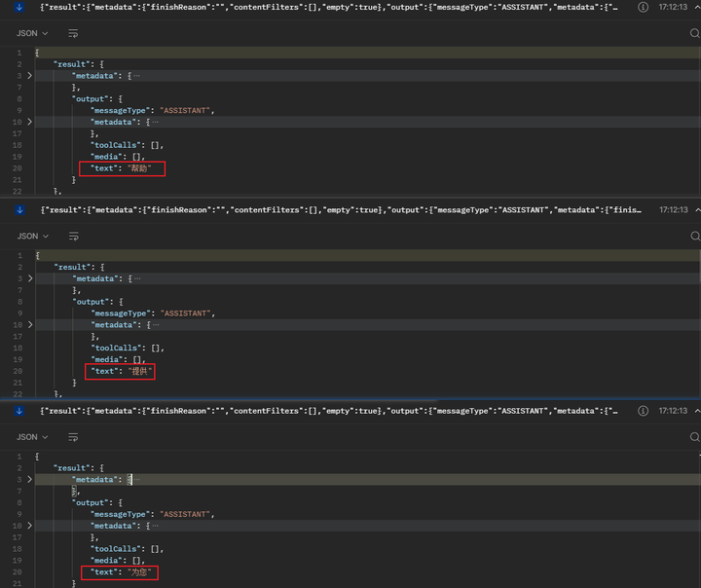Click the received-message arrow icon for the 帮助 message

[x=19, y=7]
